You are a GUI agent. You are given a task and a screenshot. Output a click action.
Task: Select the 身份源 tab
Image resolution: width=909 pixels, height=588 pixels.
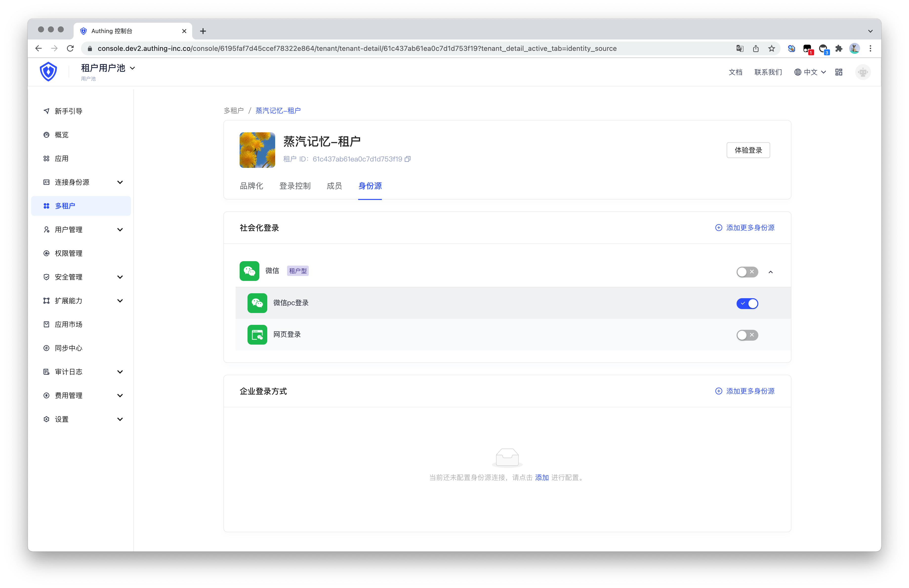click(370, 186)
